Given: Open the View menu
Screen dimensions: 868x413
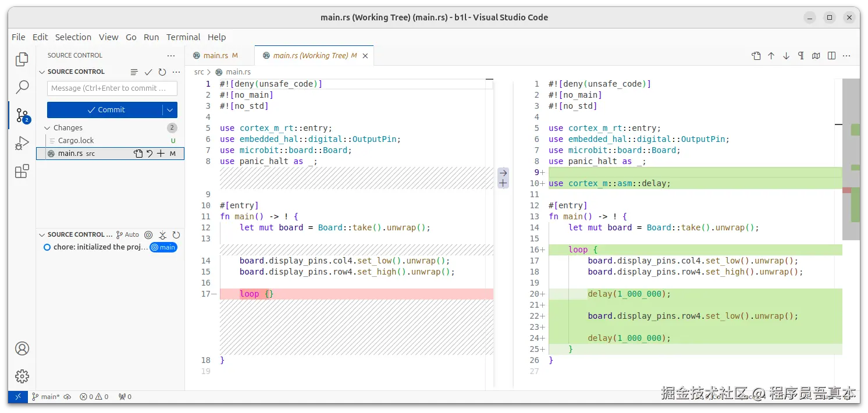Looking at the screenshot, I should [x=108, y=37].
